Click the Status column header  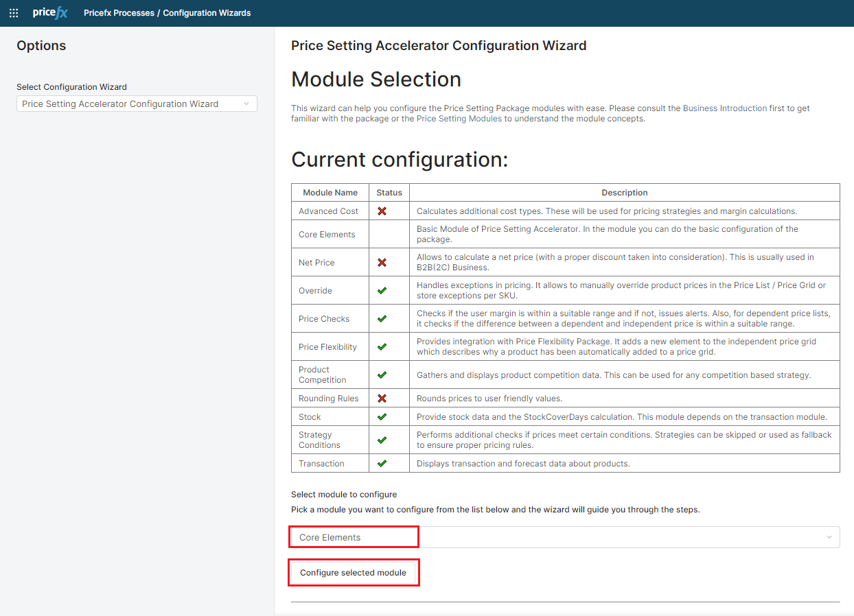click(x=389, y=193)
